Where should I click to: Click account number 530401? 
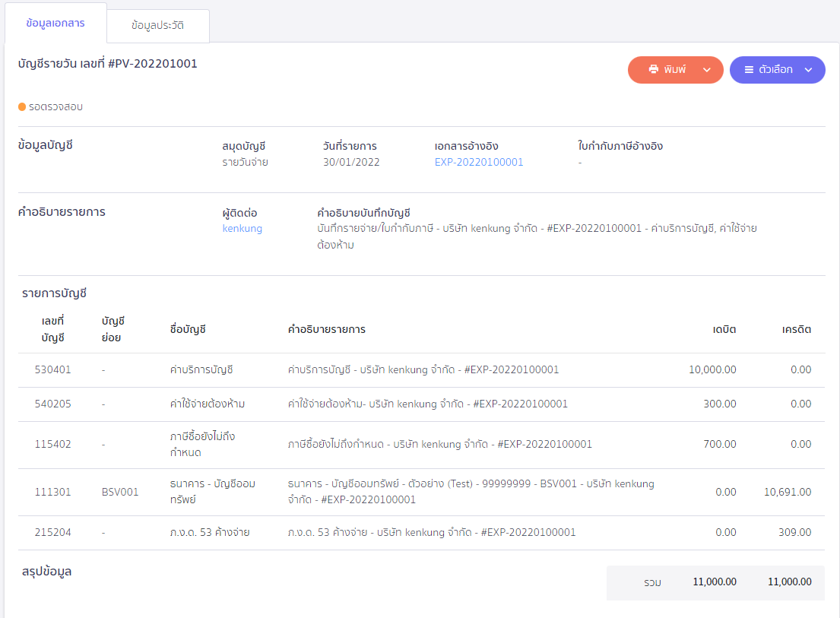click(53, 369)
